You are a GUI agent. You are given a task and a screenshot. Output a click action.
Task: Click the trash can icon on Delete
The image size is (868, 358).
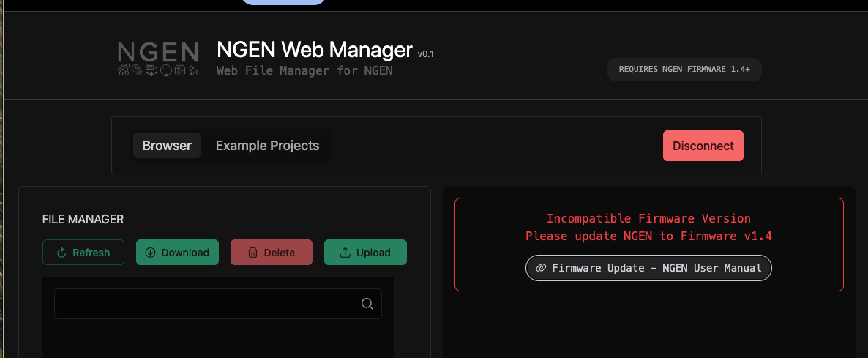[x=252, y=253]
